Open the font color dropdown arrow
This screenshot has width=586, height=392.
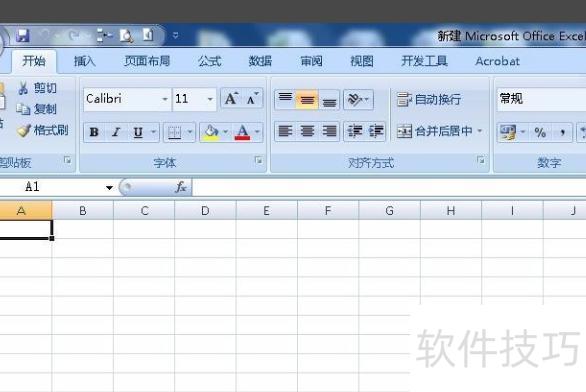coord(257,132)
